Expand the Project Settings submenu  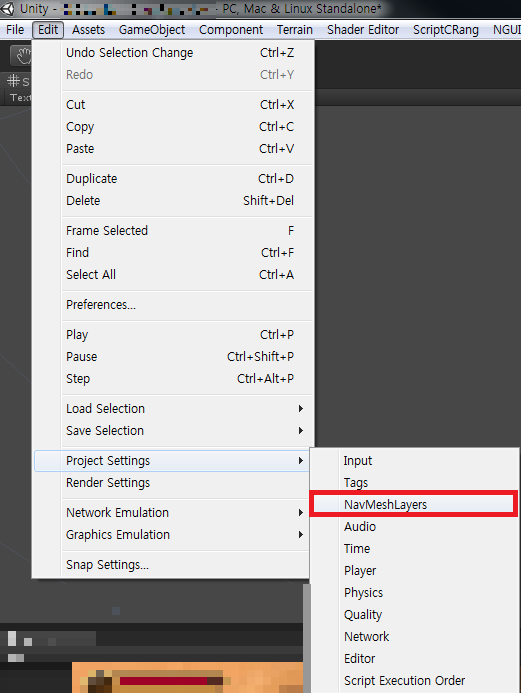(172, 461)
